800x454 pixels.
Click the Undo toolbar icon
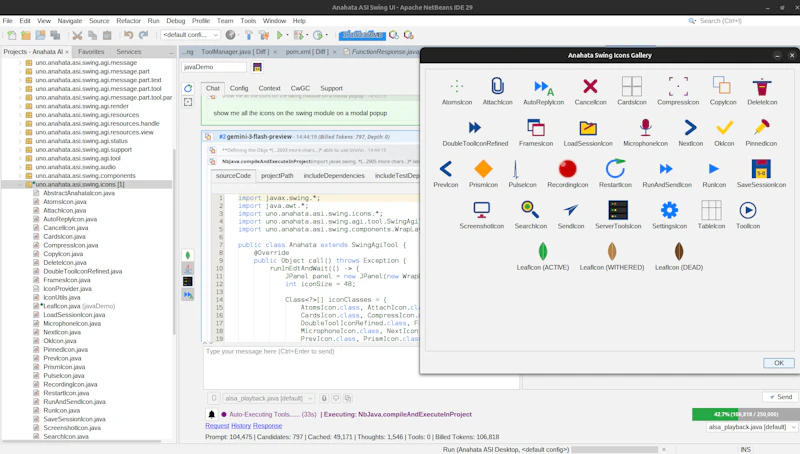pos(128,35)
